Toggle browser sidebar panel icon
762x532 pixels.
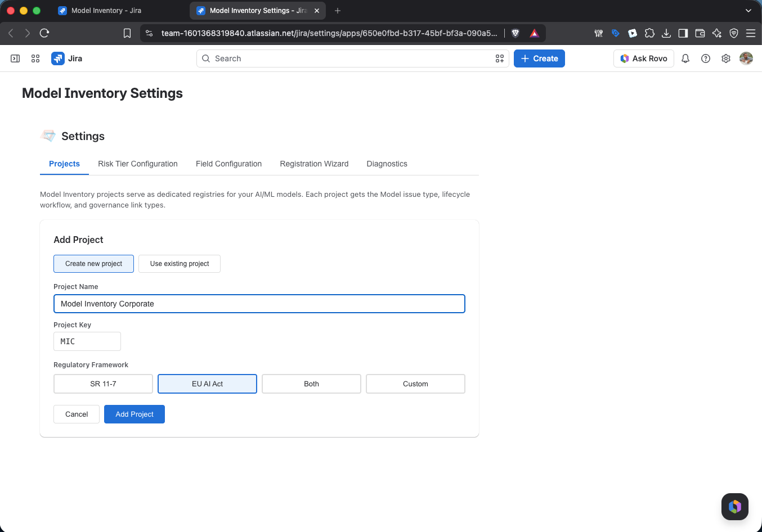[683, 33]
